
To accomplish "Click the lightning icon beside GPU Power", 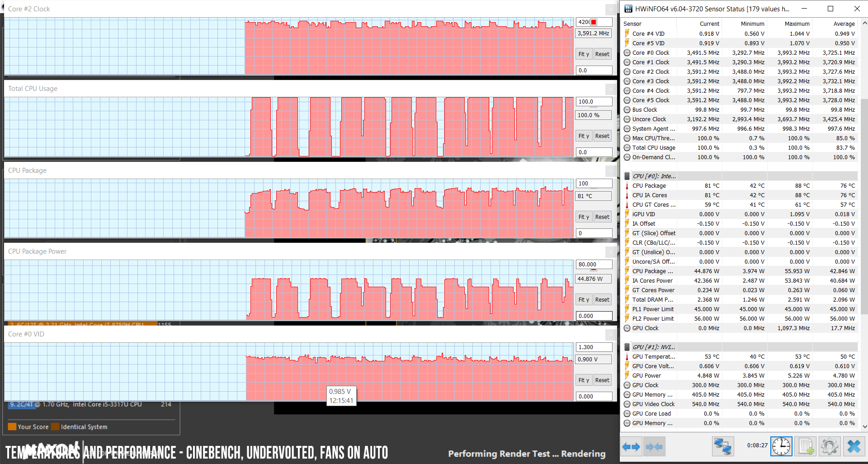I will coord(627,375).
